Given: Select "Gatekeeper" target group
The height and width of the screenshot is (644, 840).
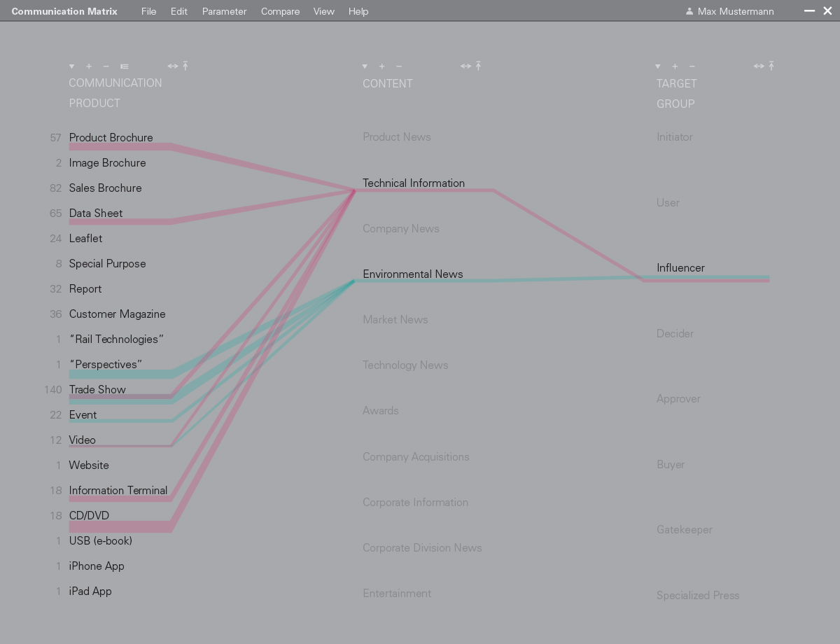Looking at the screenshot, I should pyautogui.click(x=685, y=530).
